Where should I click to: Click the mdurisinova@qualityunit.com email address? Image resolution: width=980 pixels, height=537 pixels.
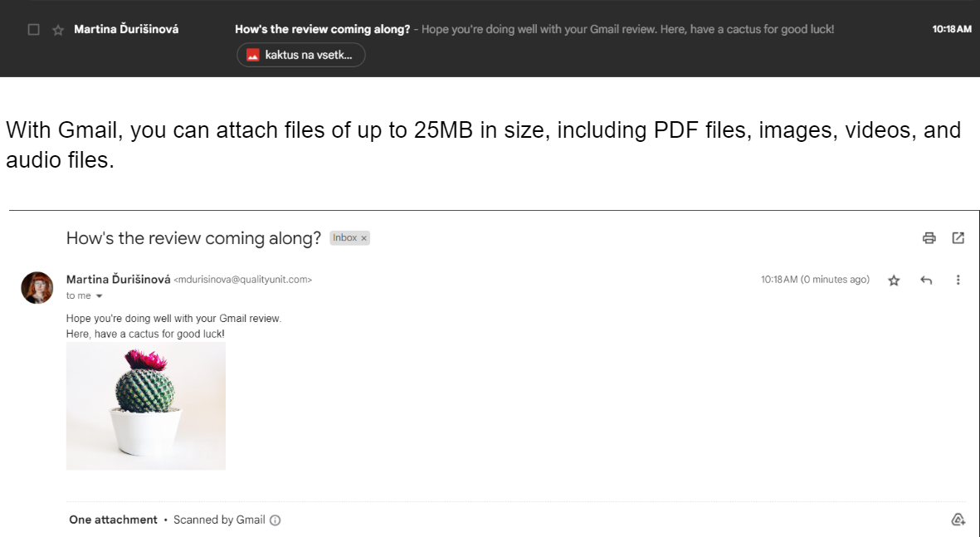(x=242, y=281)
